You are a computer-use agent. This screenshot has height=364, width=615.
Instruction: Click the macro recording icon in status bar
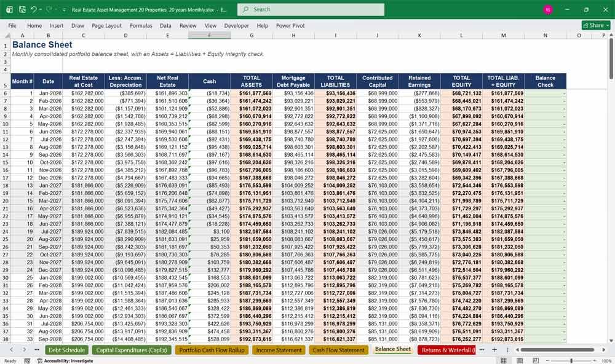tap(27, 361)
